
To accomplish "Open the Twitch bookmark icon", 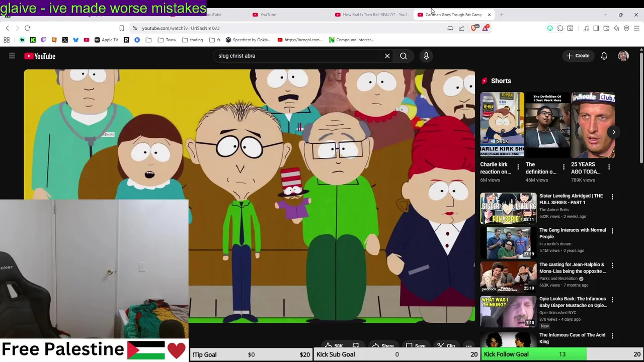I will [x=43, y=40].
